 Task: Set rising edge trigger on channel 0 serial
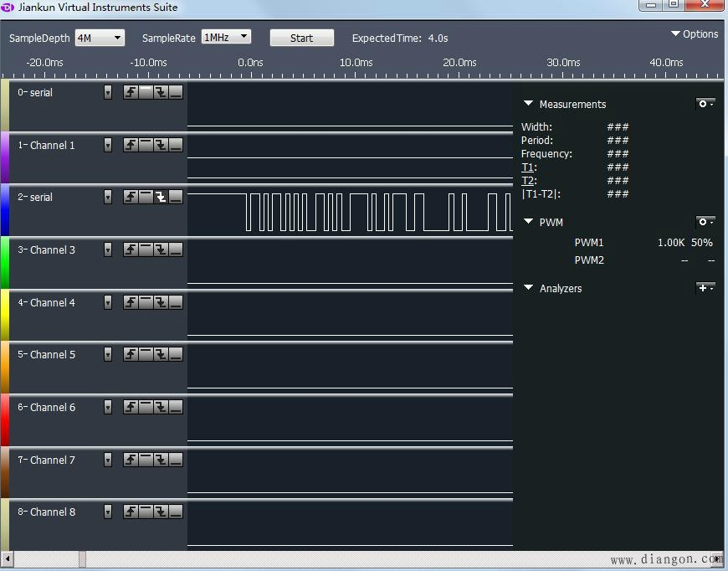click(x=131, y=92)
